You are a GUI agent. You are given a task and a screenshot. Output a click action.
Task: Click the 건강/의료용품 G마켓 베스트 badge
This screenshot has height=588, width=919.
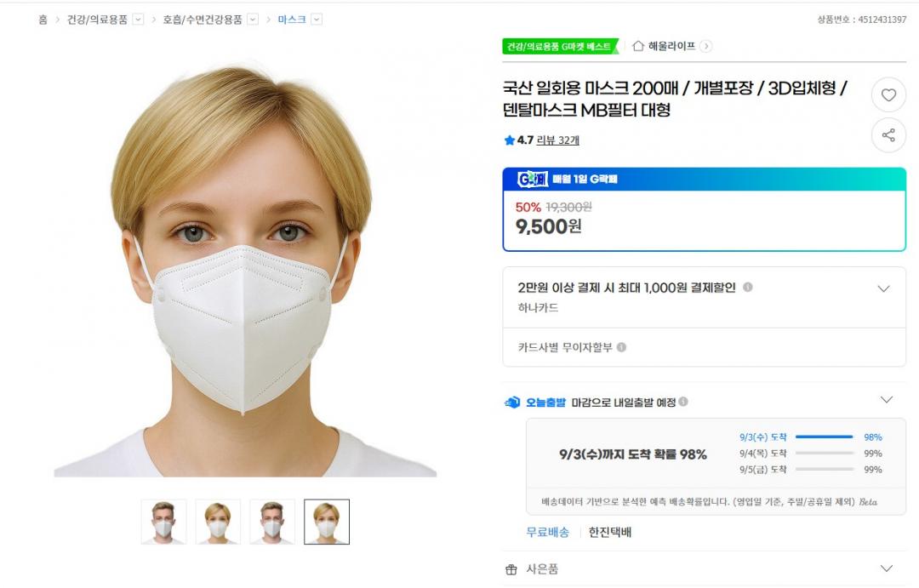pos(560,46)
